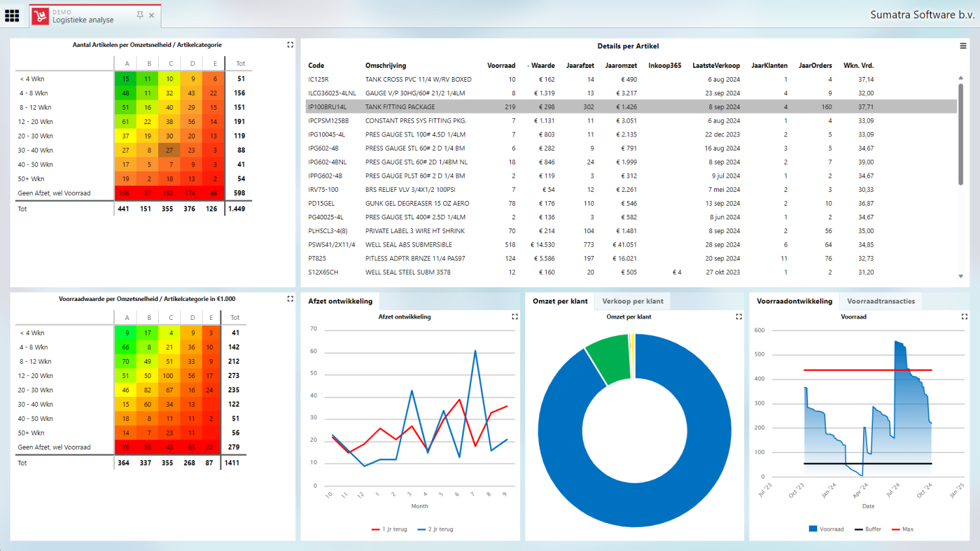Close the Logistieke analyse tab
980x551 pixels.
coord(152,15)
